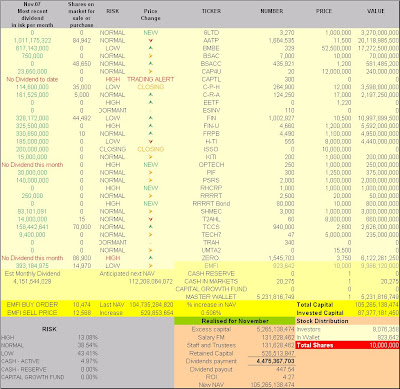This screenshot has width=400, height=389.
Task: Click the orange right arrow in BSAC row
Action: tap(151, 56)
